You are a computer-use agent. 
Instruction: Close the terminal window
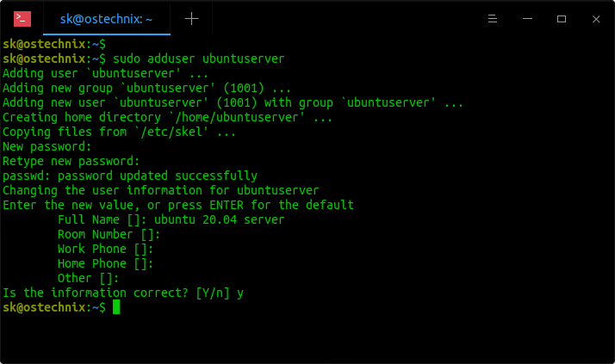point(596,19)
